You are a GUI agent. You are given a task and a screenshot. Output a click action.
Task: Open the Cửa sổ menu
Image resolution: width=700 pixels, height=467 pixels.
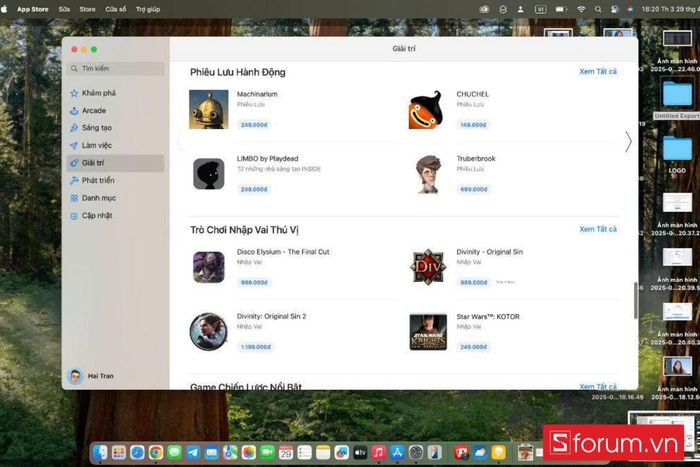click(116, 9)
